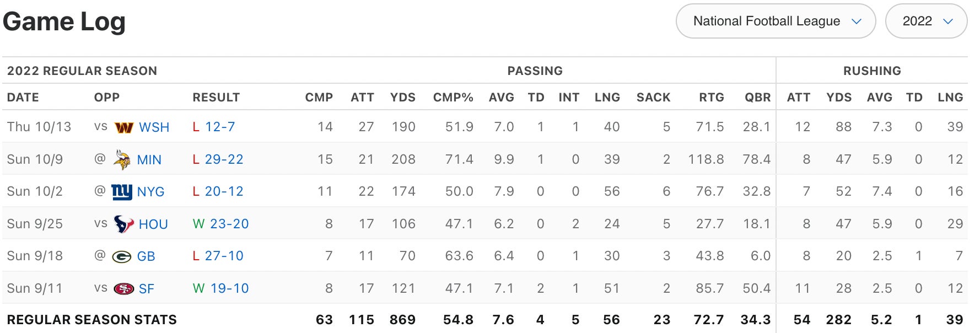Open the GB team link
The width and height of the screenshot is (980, 333).
click(146, 256)
